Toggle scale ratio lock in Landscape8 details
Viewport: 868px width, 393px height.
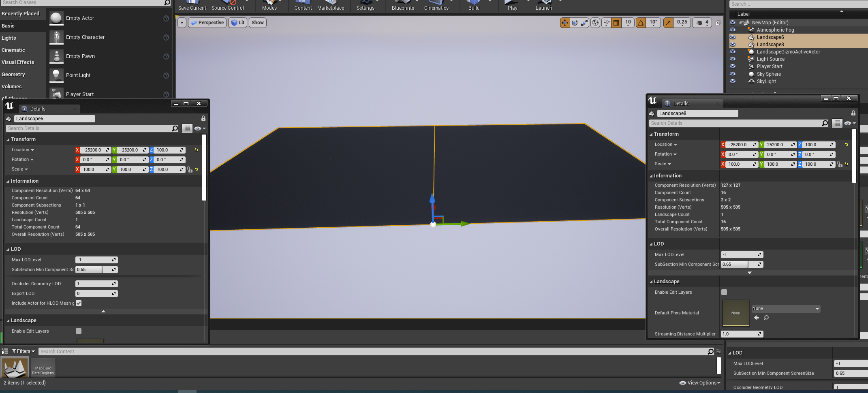(840, 164)
